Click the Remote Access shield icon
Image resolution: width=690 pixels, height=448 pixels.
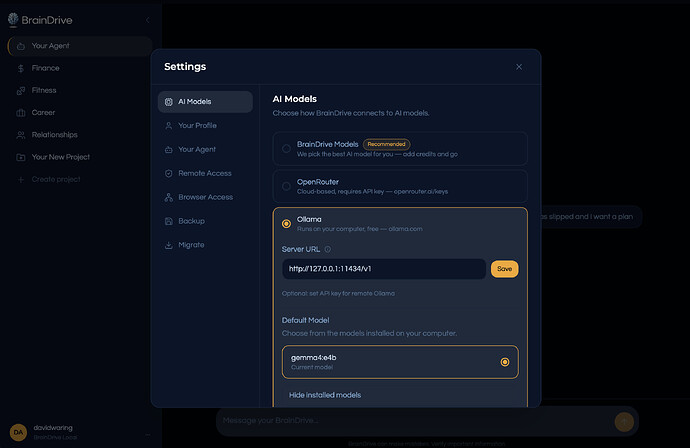coord(169,173)
